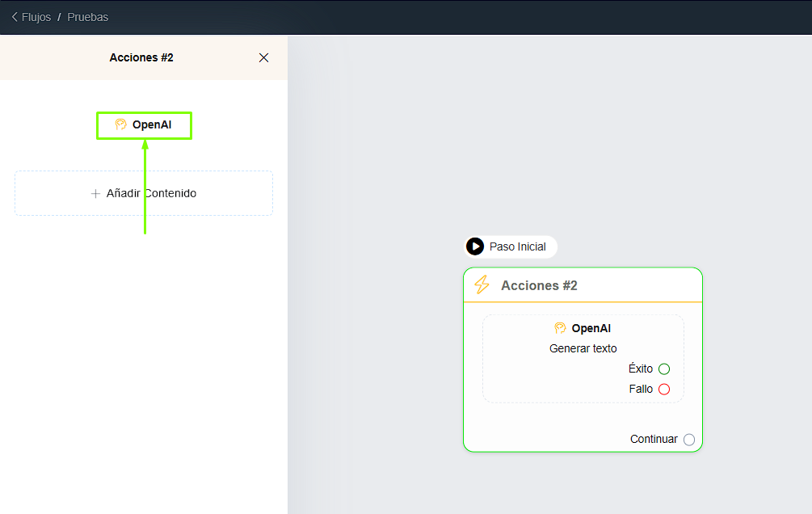Click the green arrow connector in the sidebar
The height and width of the screenshot is (514, 812).
[x=145, y=186]
